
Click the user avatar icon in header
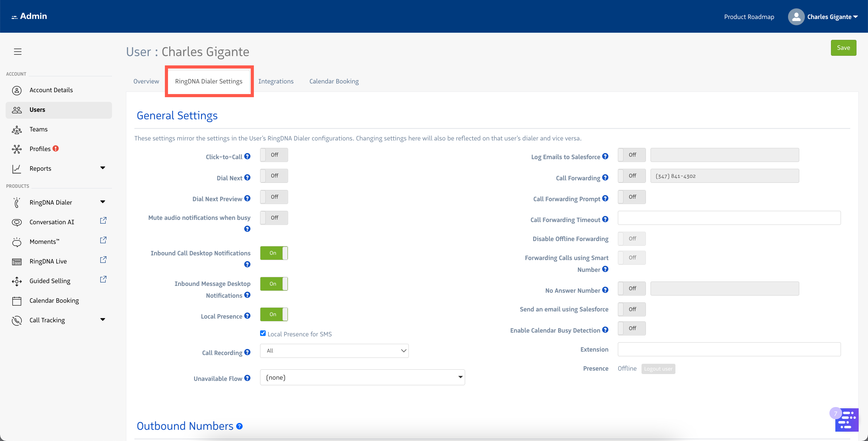tap(796, 17)
